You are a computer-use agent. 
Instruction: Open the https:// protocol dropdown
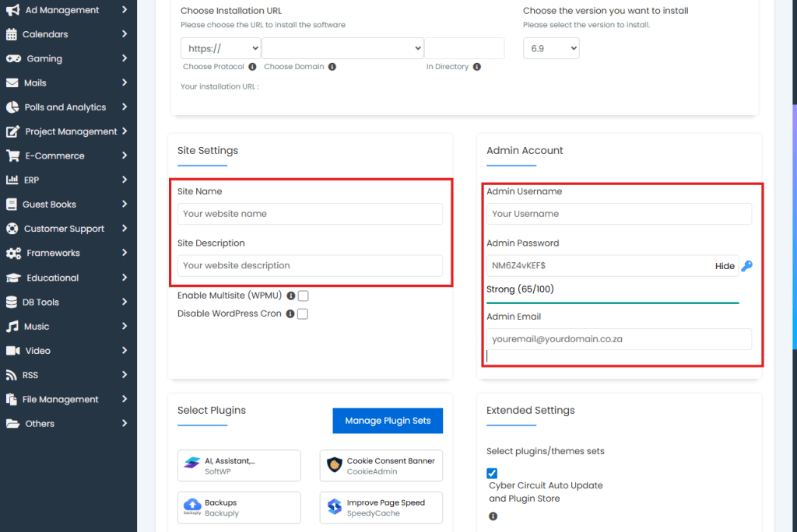coord(220,48)
